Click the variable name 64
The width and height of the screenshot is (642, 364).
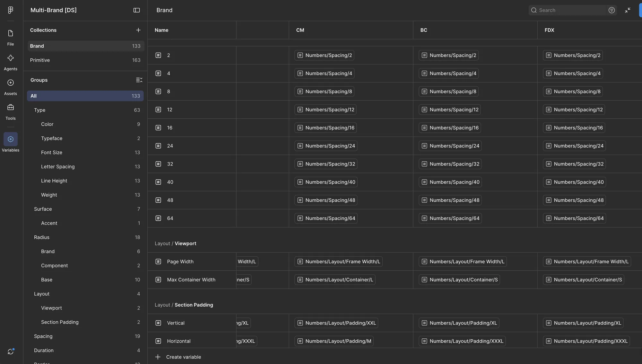coord(170,218)
